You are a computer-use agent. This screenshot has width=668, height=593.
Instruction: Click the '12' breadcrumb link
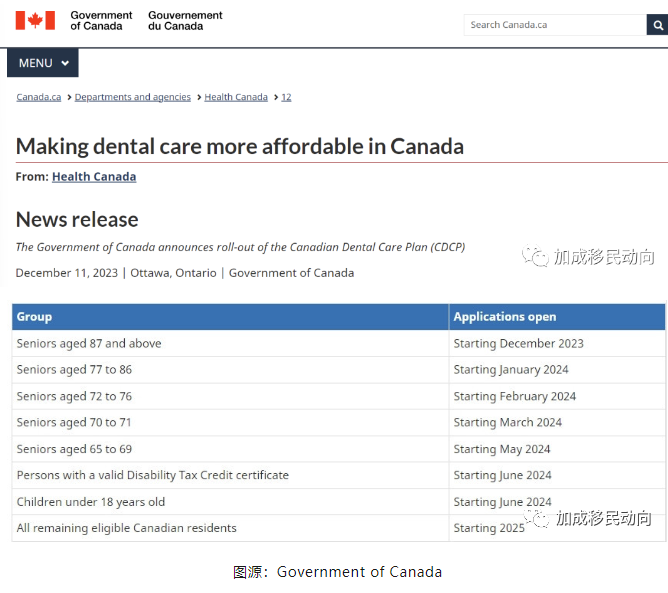tap(286, 97)
